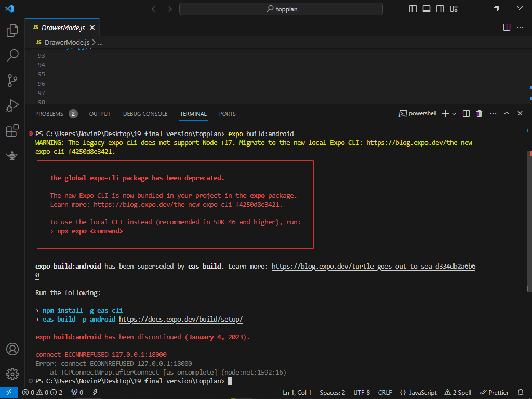532x399 pixels.
Task: Open notifications bell in status bar
Action: [x=521, y=393]
